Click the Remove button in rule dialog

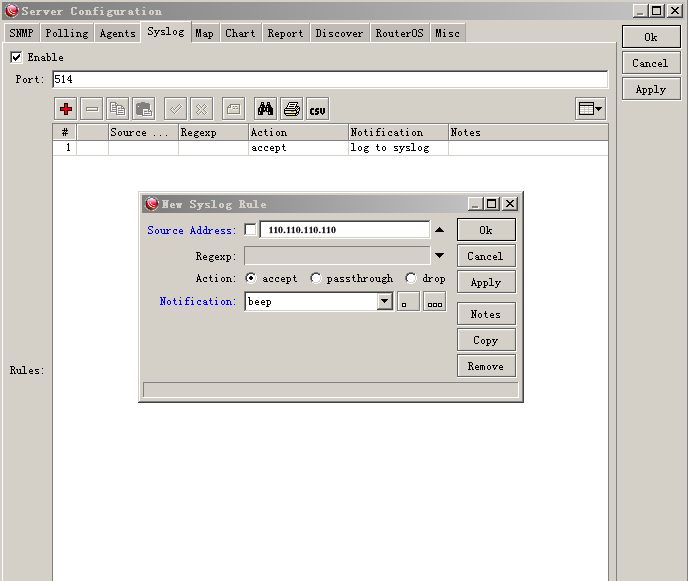tap(486, 366)
